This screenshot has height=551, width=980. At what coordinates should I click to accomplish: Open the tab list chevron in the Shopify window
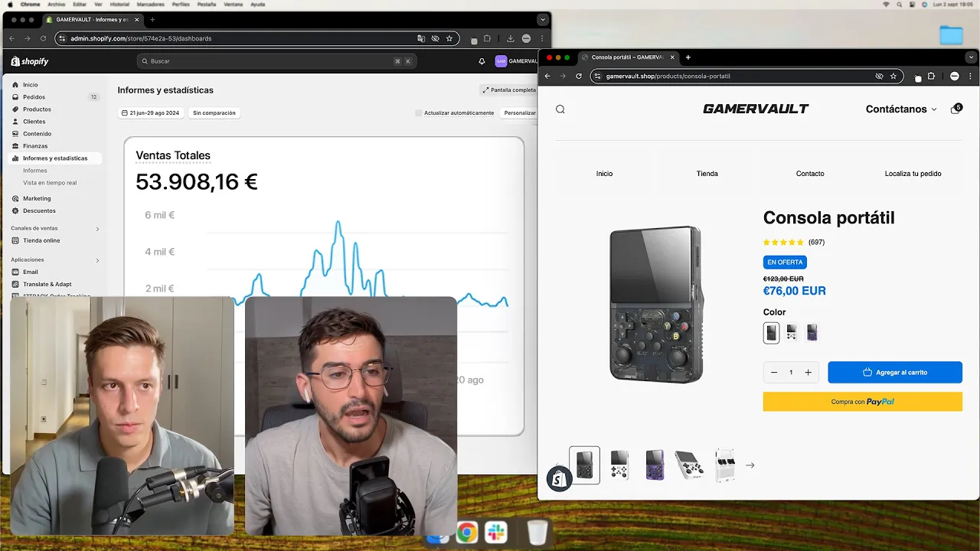(543, 19)
